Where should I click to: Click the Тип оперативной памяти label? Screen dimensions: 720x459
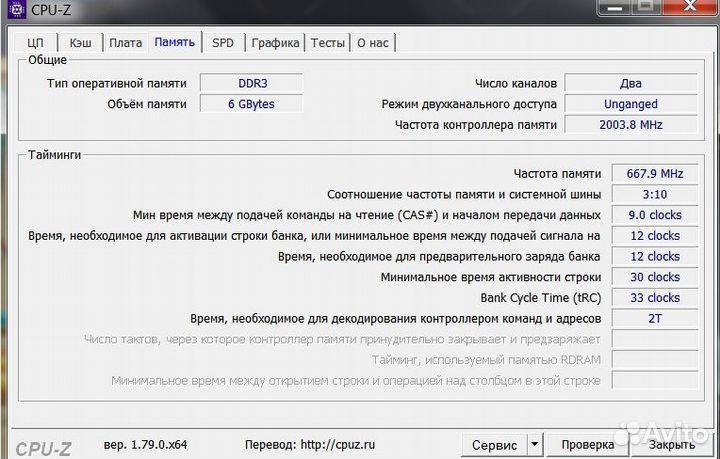(x=117, y=84)
